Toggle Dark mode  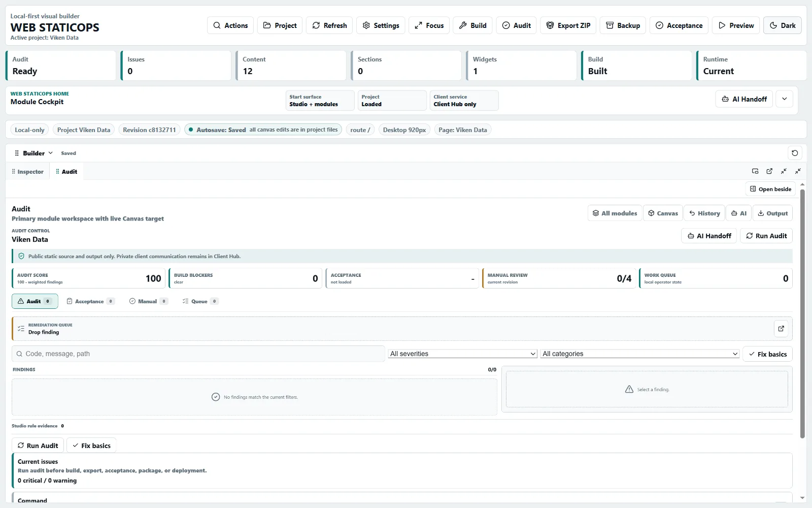(x=782, y=25)
